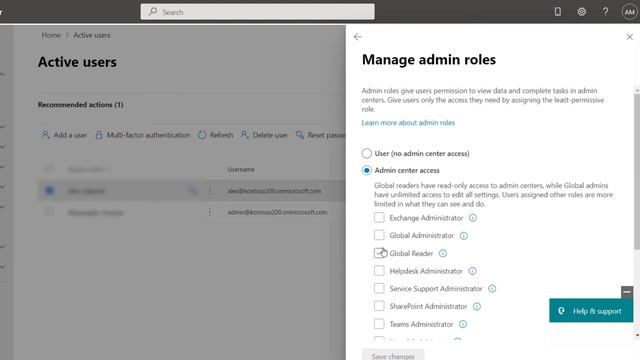The height and width of the screenshot is (360, 640).
Task: Open more actions for admin@kontoso200 row
Action: tap(210, 212)
